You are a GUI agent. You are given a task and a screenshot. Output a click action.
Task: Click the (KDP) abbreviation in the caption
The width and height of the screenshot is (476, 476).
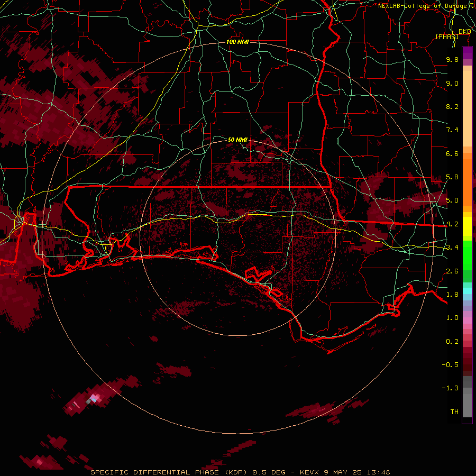pyautogui.click(x=236, y=472)
